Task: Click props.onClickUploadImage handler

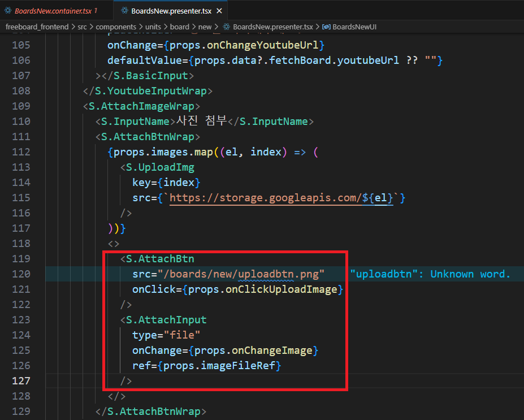Action: coord(262,289)
